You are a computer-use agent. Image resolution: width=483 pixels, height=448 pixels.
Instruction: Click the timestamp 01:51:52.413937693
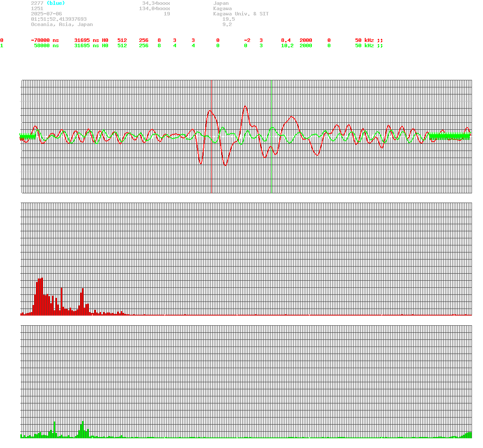pos(59,19)
